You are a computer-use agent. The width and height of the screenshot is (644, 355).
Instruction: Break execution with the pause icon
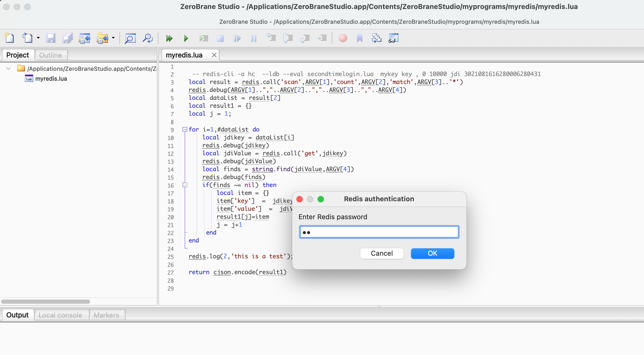click(254, 38)
